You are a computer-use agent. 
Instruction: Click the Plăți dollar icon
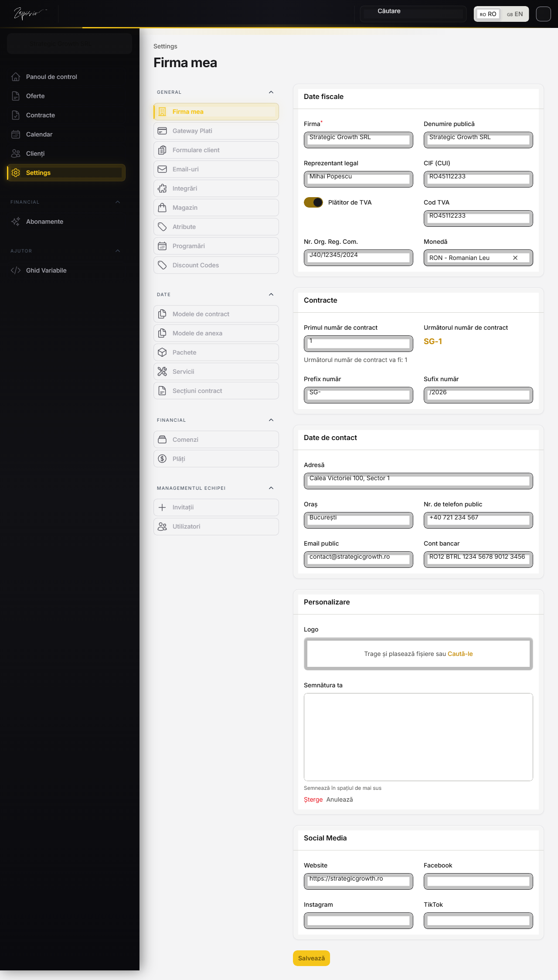[162, 459]
